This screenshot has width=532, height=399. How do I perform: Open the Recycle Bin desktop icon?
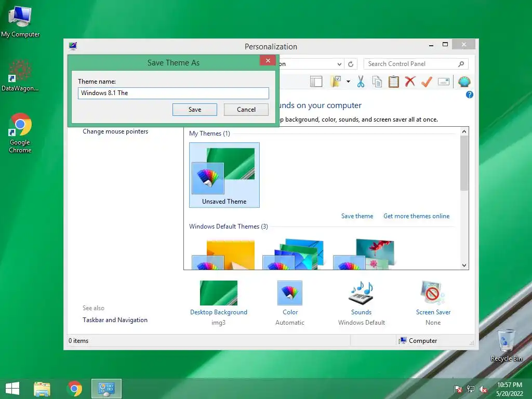[506, 345]
